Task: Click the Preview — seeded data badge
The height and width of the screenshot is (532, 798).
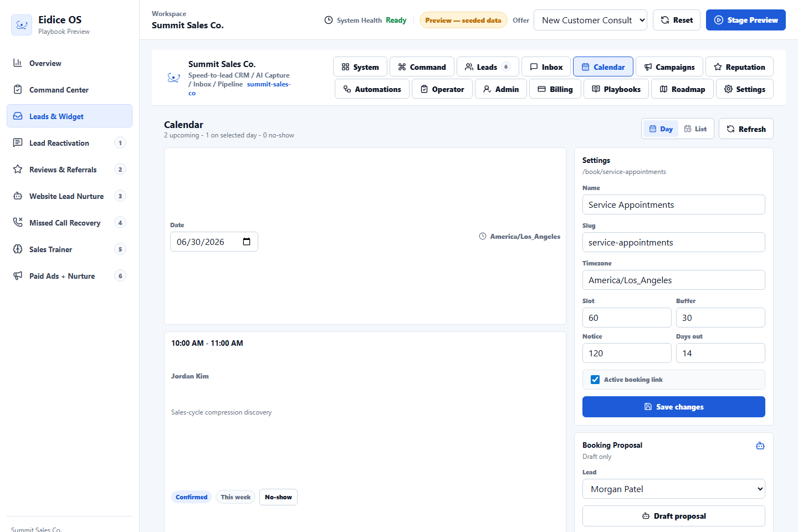Action: (463, 20)
